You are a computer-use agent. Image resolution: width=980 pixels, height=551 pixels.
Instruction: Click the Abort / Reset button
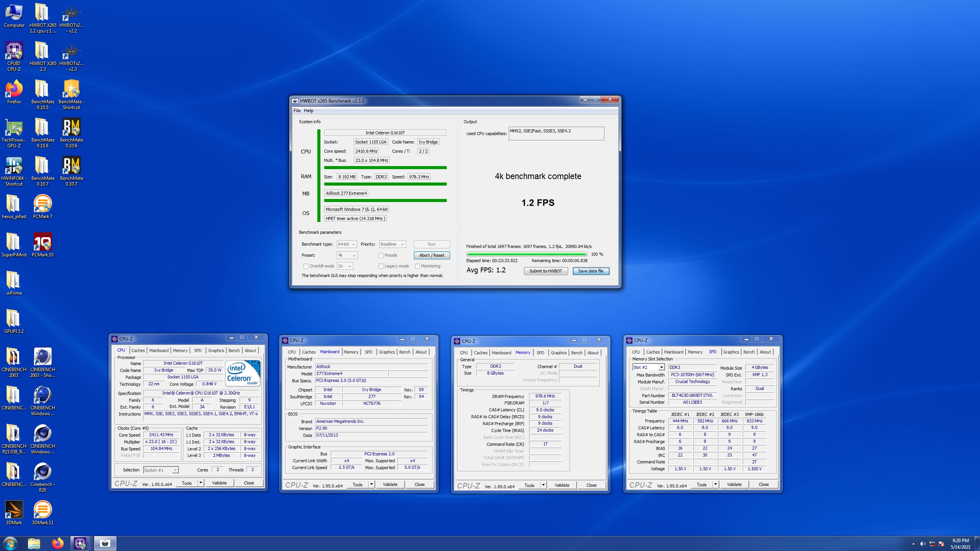pos(432,255)
